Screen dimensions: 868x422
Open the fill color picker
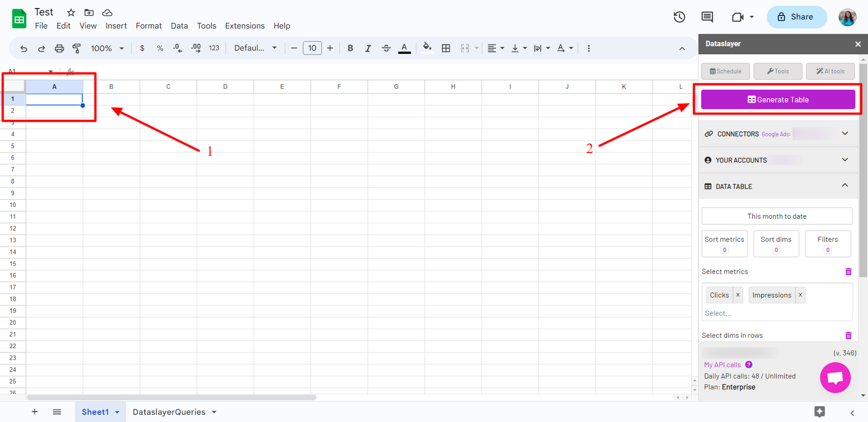[427, 48]
